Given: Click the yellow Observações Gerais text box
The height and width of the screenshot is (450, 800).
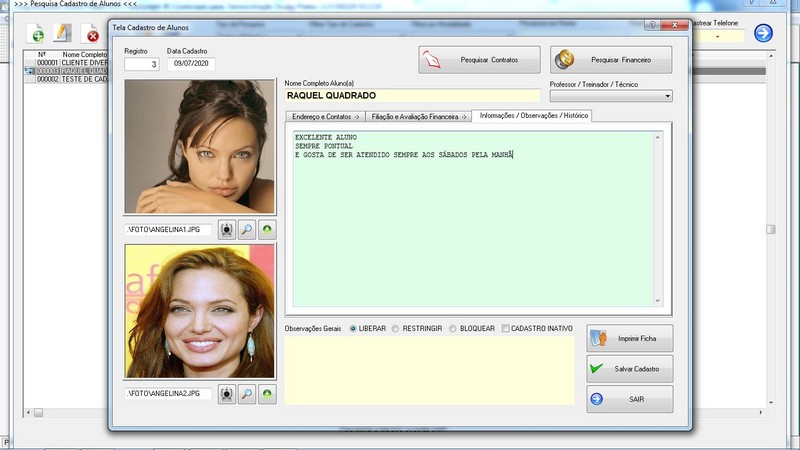Looking at the screenshot, I should (x=430, y=370).
